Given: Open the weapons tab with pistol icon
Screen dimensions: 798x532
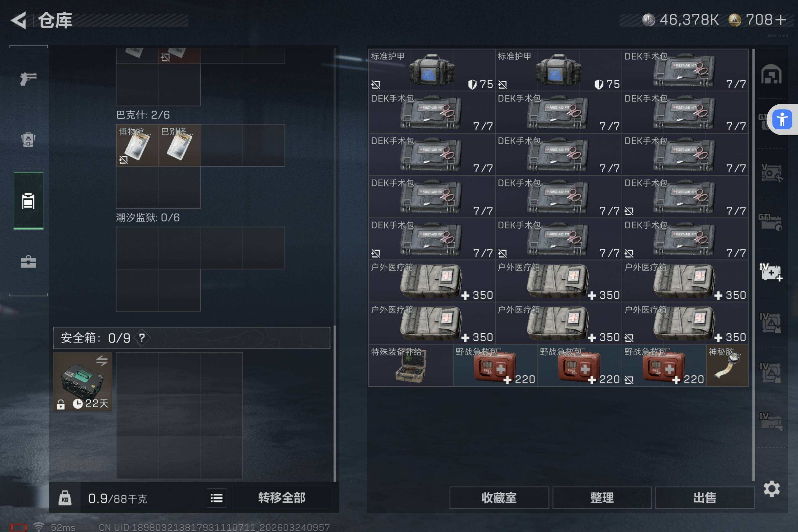Looking at the screenshot, I should pyautogui.click(x=28, y=79).
